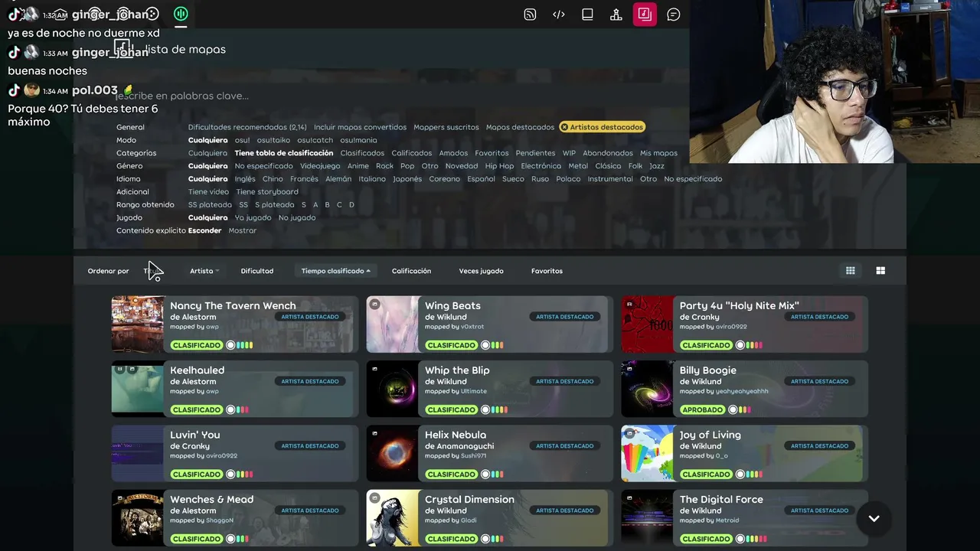Select Clasificados category
Screen dimensions: 980x551
[x=362, y=153]
